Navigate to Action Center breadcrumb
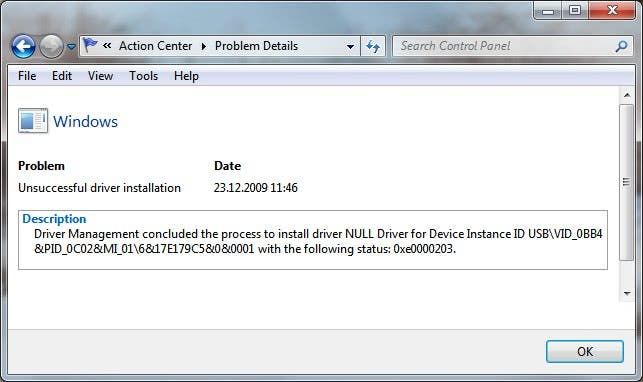This screenshot has height=382, width=643. (155, 46)
